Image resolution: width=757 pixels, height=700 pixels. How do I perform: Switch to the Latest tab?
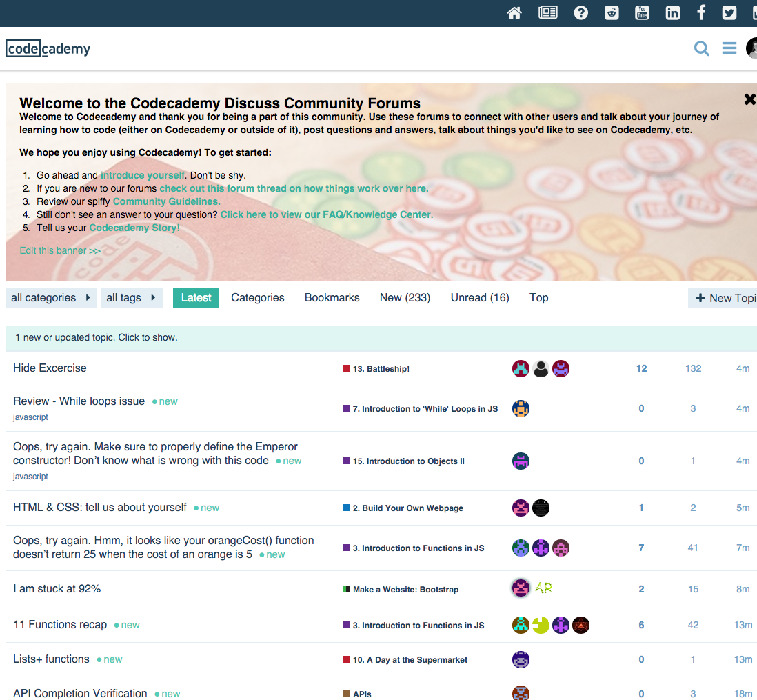(x=196, y=297)
